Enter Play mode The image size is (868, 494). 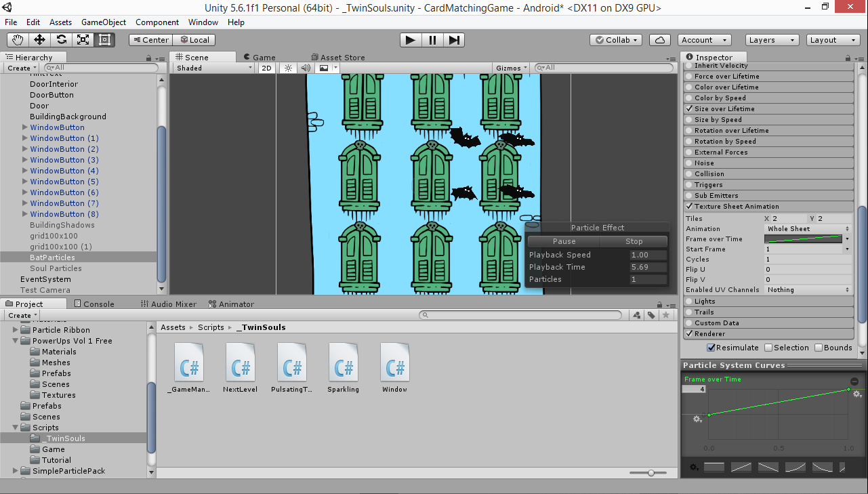[410, 39]
